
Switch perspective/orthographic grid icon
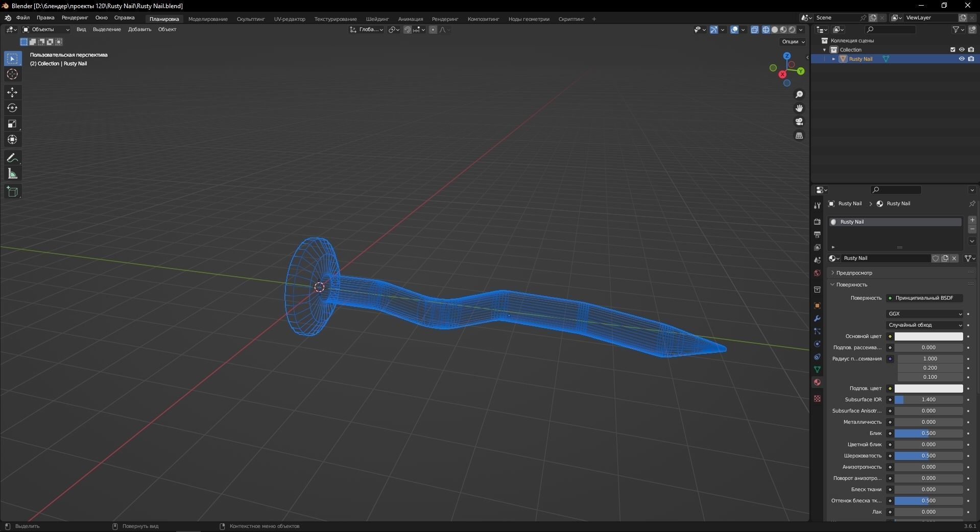point(799,136)
